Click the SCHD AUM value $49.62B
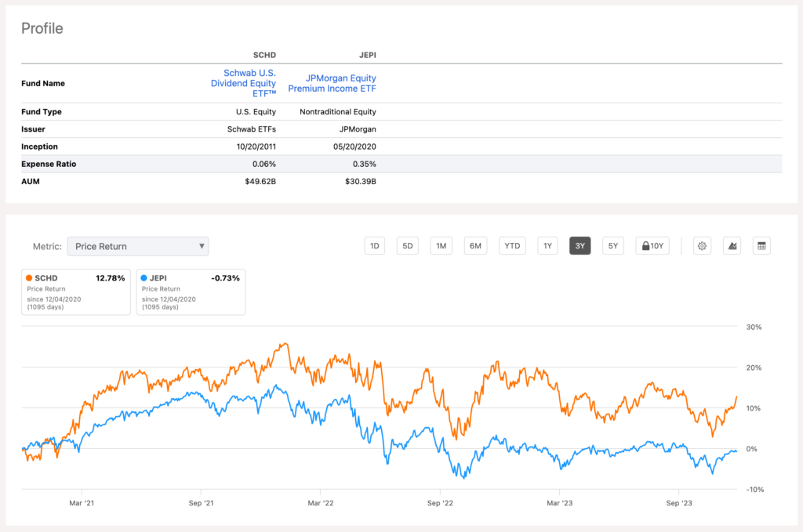The image size is (803, 532). coord(260,182)
